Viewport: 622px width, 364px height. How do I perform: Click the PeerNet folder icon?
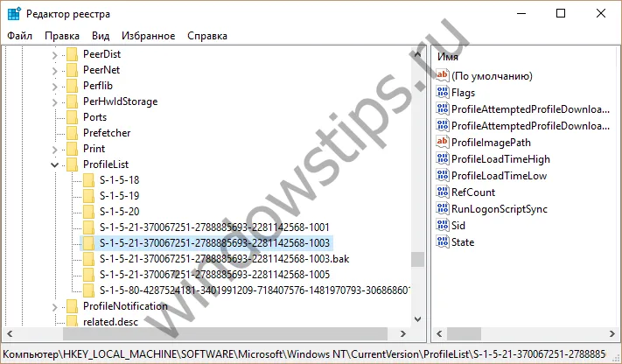pyautogui.click(x=73, y=70)
